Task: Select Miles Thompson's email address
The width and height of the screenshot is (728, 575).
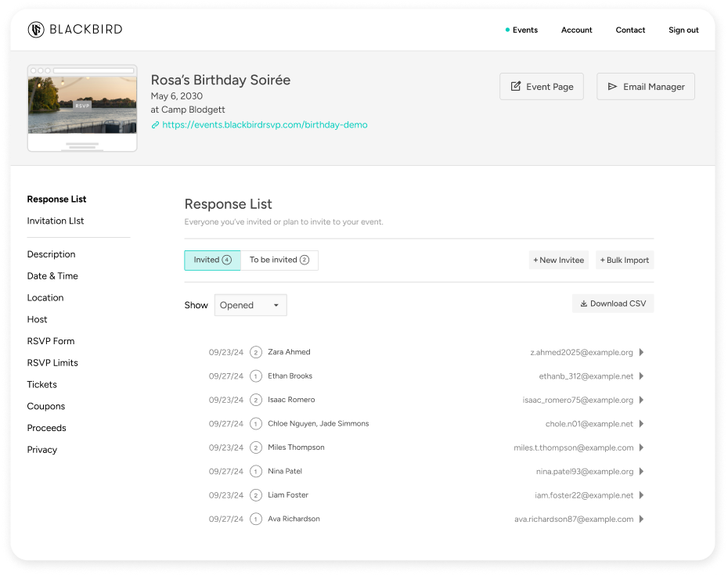Action: click(575, 447)
